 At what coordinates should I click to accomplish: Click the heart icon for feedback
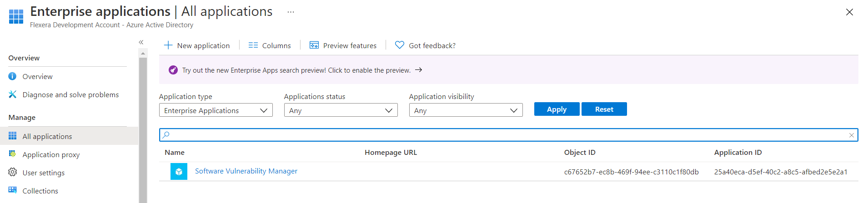[x=399, y=45]
